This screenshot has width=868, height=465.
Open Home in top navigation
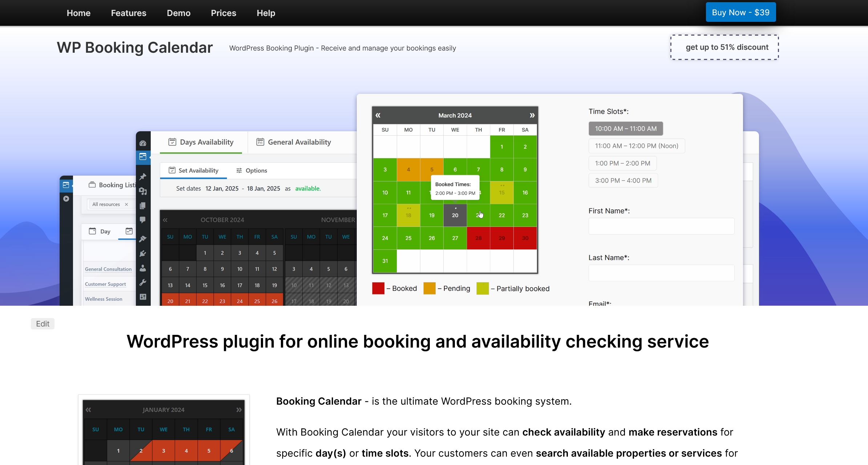[78, 13]
